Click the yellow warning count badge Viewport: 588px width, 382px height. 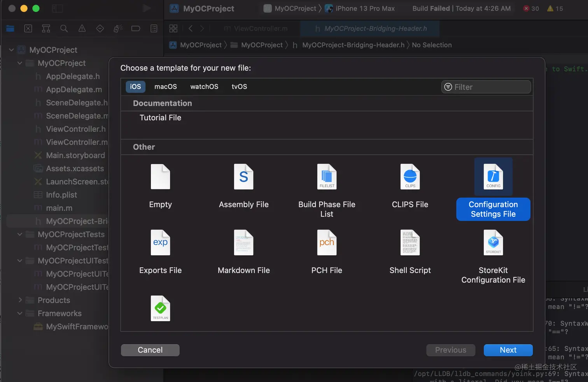click(x=555, y=9)
